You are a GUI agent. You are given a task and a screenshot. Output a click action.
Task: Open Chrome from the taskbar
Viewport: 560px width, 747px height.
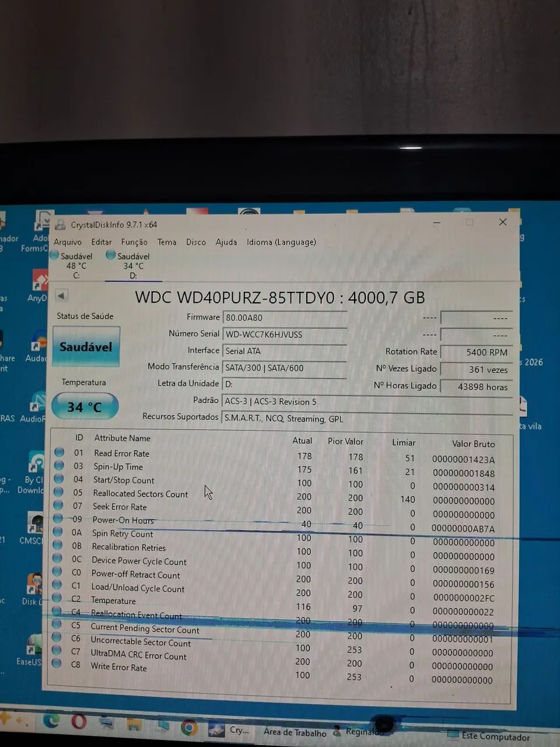(x=188, y=728)
